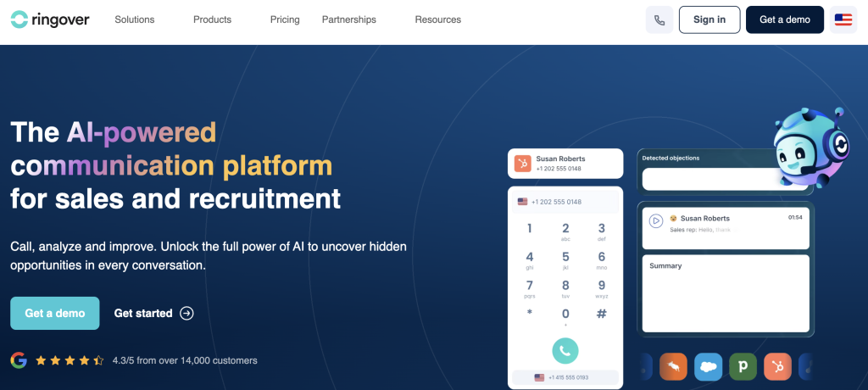Tap dialpad key 7 pqrs

pos(529,290)
